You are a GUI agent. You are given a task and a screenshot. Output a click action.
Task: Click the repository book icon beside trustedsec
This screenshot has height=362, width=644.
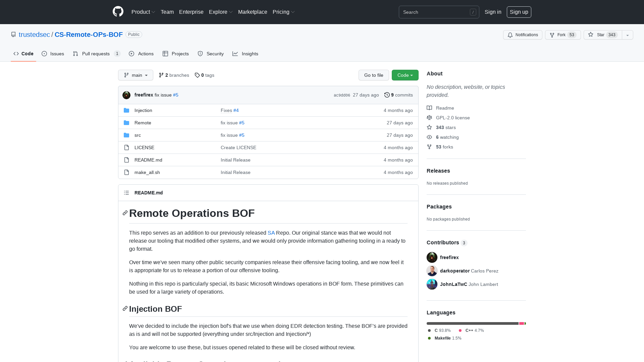[x=13, y=35]
